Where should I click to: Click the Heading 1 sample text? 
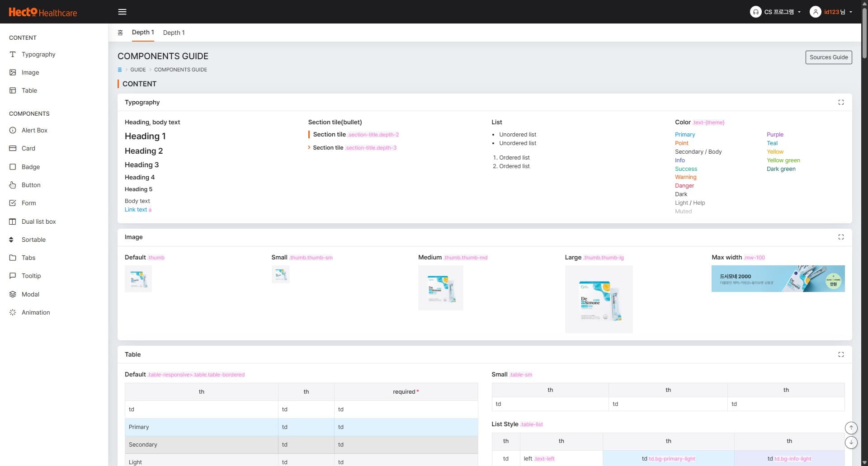[145, 137]
